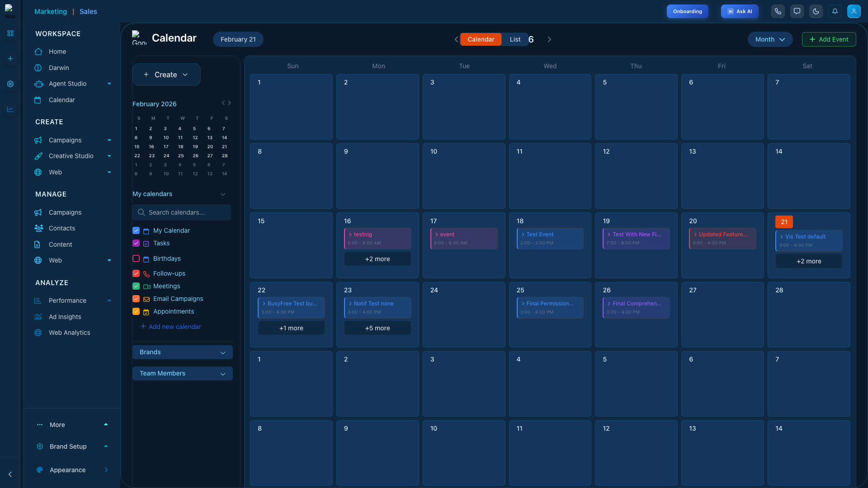Toggle the Email Campaigns checkbox
Screen dimensions: 868x488
(136, 299)
